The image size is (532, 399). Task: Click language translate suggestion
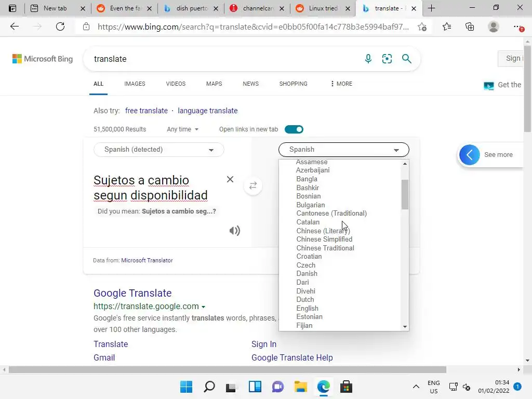(x=208, y=111)
